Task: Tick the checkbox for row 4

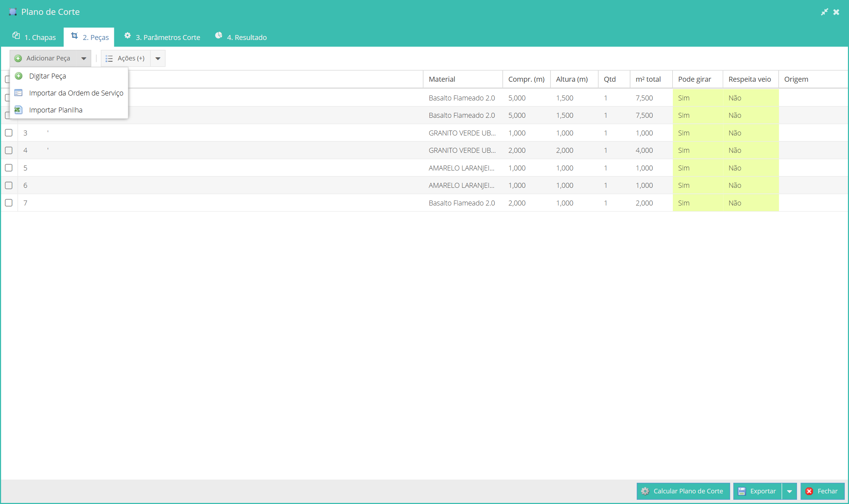Action: point(9,150)
